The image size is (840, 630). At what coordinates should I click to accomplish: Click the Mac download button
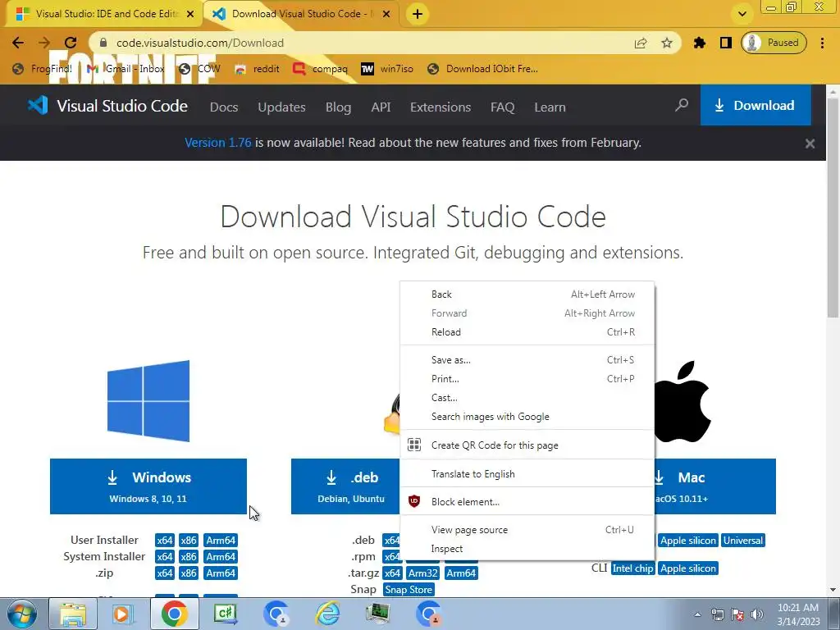click(714, 486)
